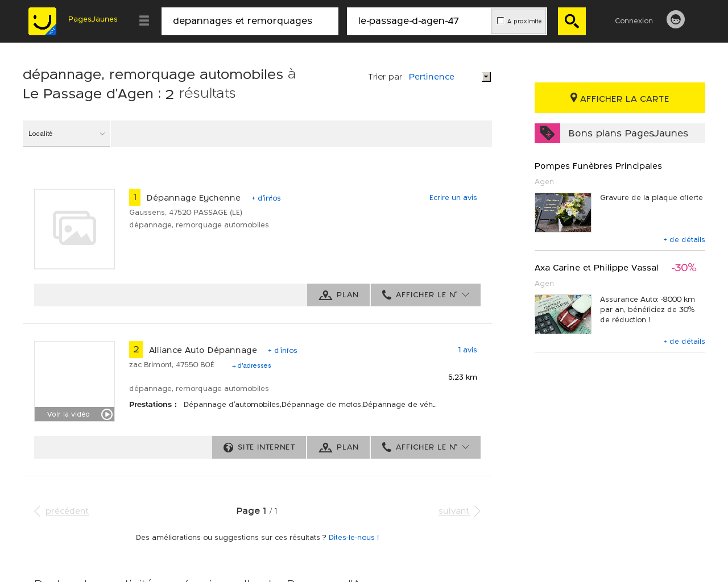Open the 1 avis link

468,350
